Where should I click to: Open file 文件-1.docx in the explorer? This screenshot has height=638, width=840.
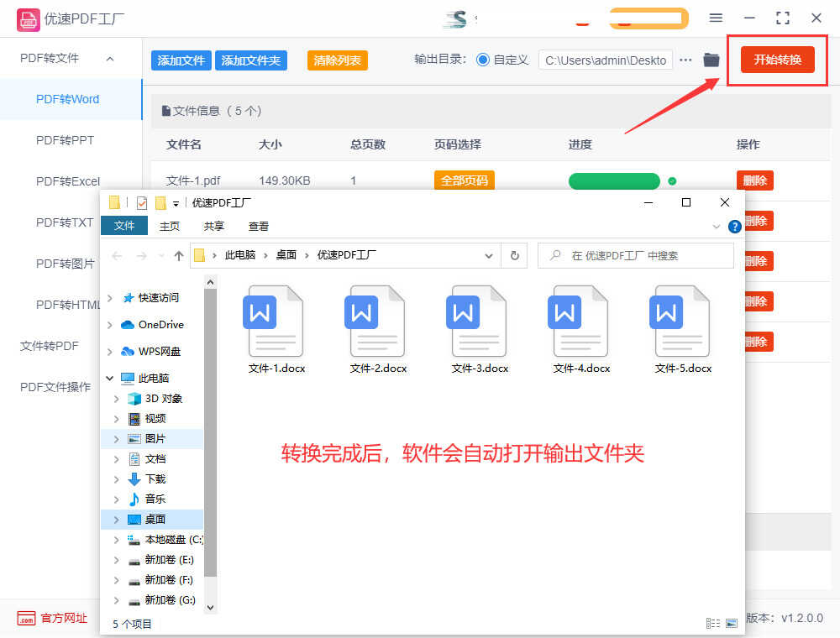[276, 328]
